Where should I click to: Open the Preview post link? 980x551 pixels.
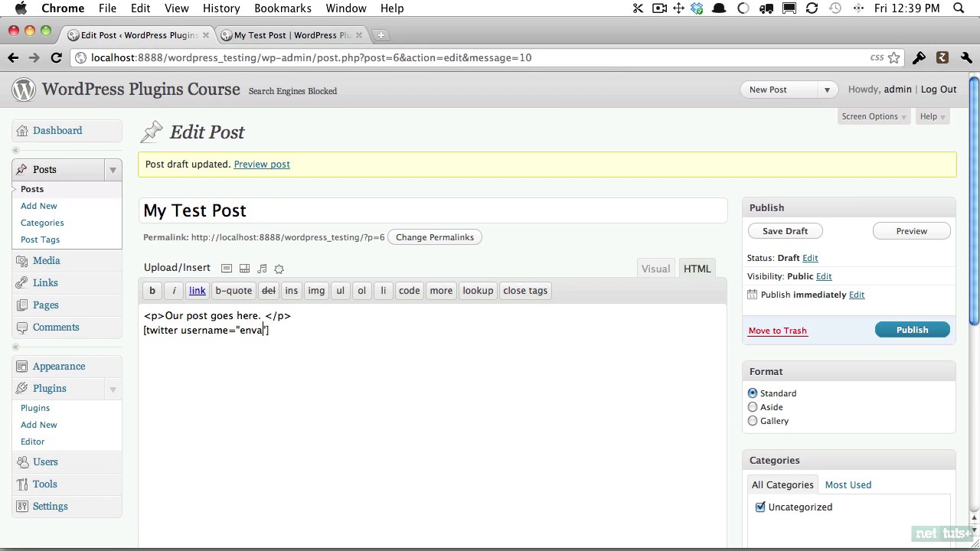[x=262, y=165]
